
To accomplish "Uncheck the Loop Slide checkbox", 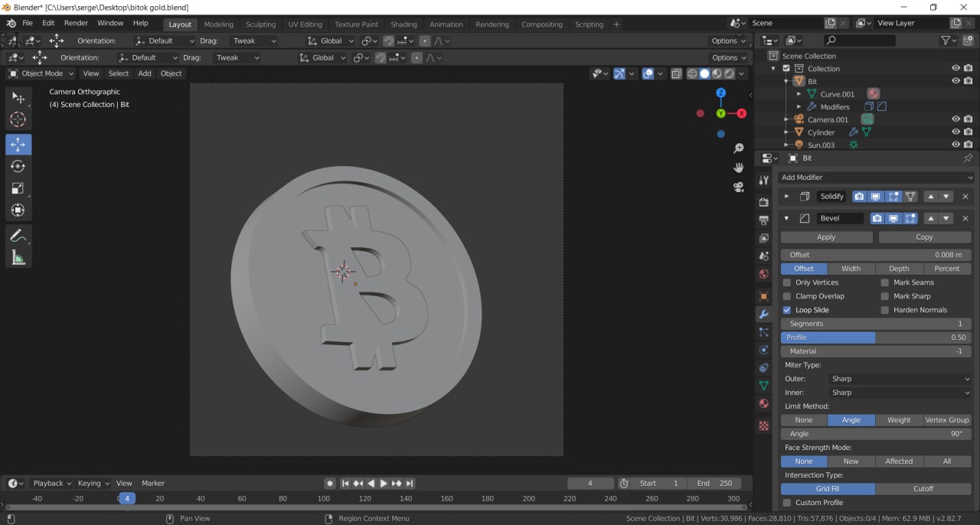I will click(x=787, y=310).
